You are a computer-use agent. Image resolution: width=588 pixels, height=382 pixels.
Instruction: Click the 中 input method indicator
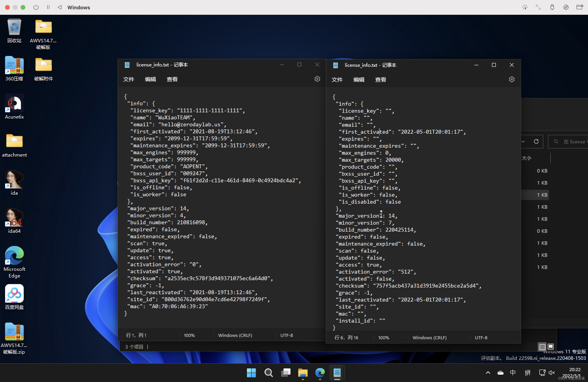[x=513, y=373]
